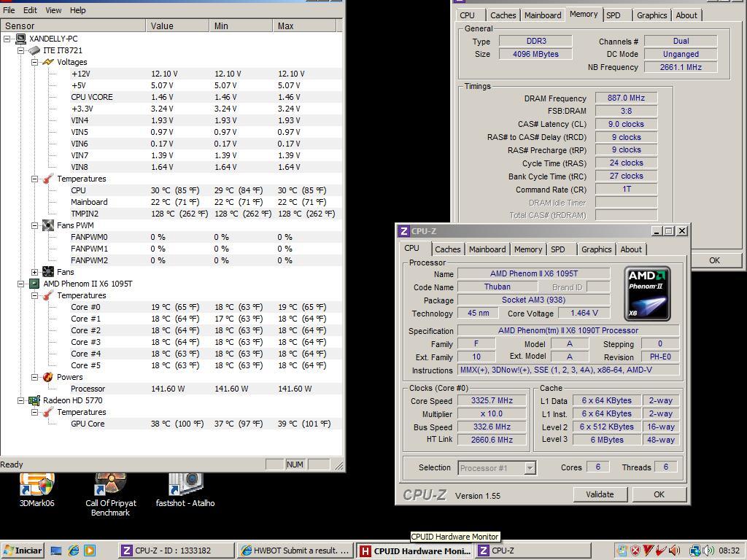Click the Voltages lightning icon

point(48,62)
